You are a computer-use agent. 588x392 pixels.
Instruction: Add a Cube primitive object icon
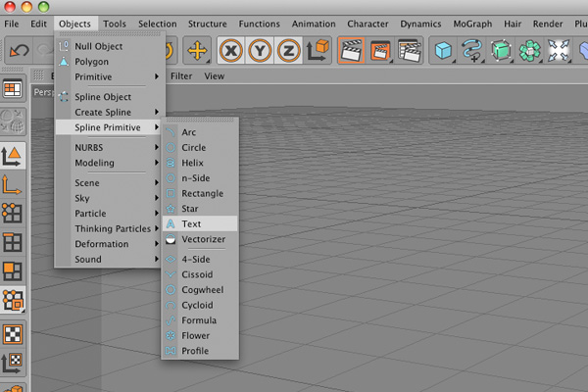[x=443, y=50]
